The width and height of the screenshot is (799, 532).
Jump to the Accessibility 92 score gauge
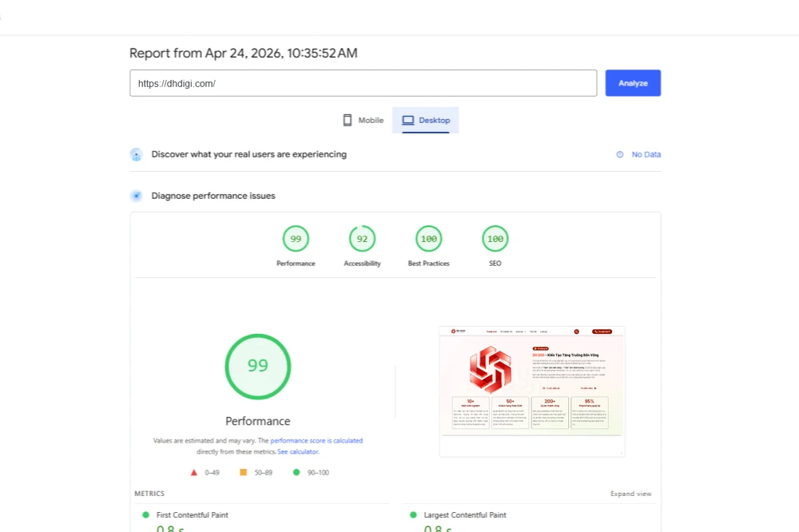tap(362, 239)
